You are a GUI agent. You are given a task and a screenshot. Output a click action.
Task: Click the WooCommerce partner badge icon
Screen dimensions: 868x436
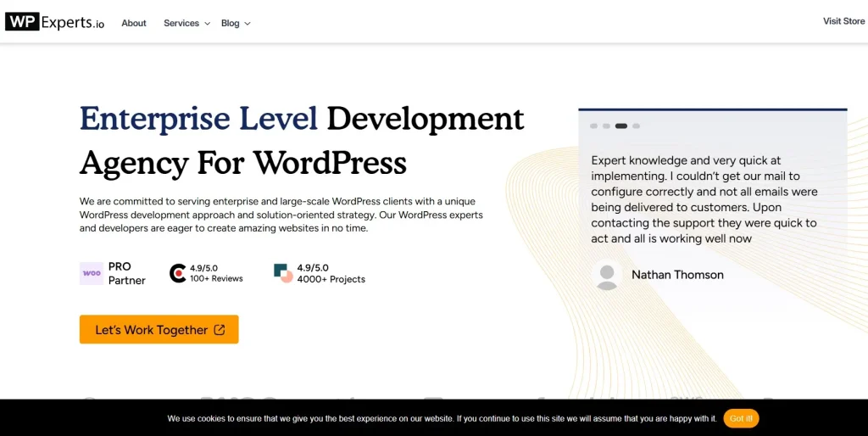click(x=92, y=273)
